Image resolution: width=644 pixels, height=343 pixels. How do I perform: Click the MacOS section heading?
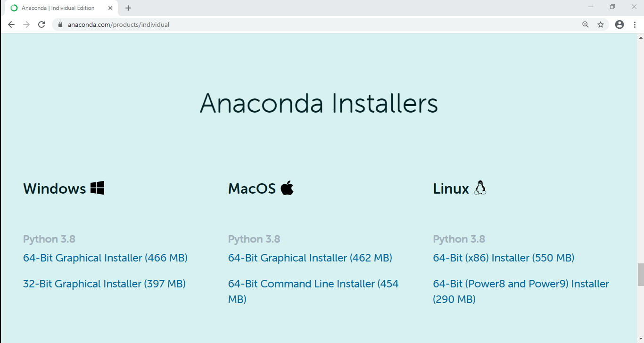pos(252,188)
